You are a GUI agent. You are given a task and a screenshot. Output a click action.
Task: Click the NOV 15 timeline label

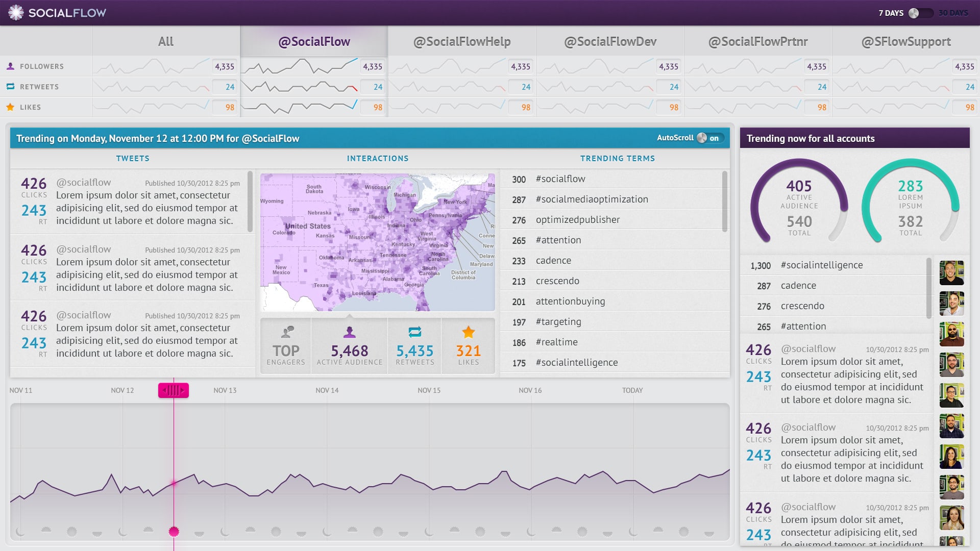[429, 390]
